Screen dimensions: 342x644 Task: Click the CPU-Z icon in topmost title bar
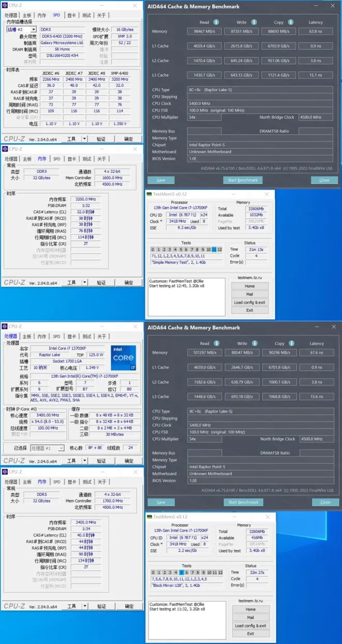pyautogui.click(x=5, y=5)
